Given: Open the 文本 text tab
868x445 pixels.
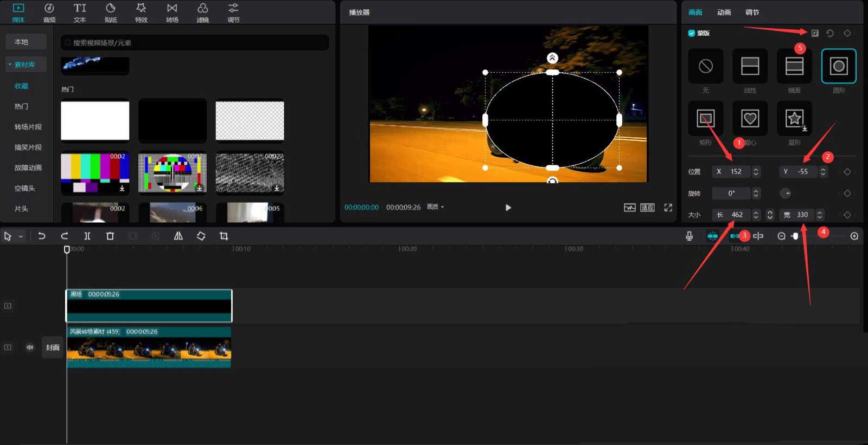Looking at the screenshot, I should (80, 12).
